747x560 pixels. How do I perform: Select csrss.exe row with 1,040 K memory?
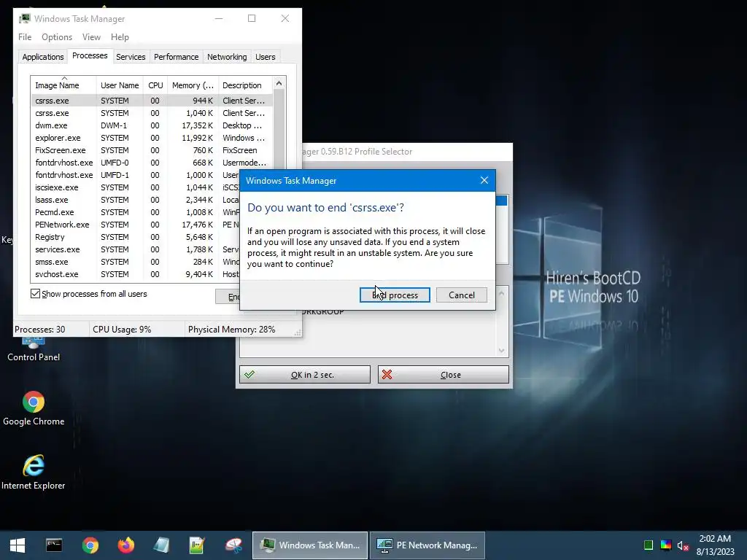coord(152,113)
